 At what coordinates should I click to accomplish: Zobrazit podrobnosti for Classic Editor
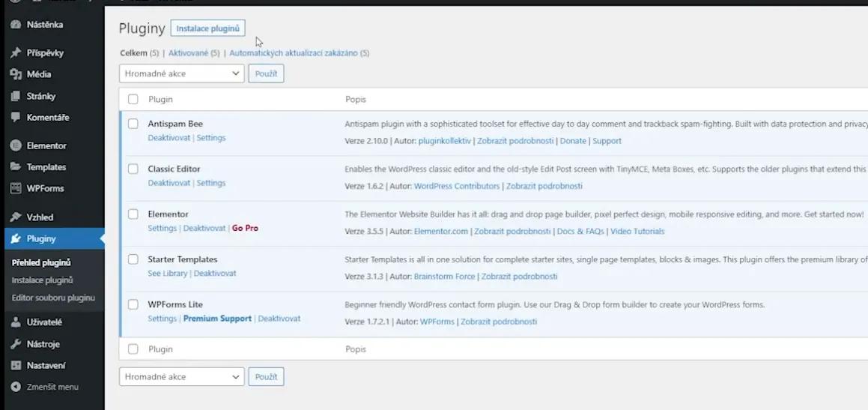[x=544, y=186]
